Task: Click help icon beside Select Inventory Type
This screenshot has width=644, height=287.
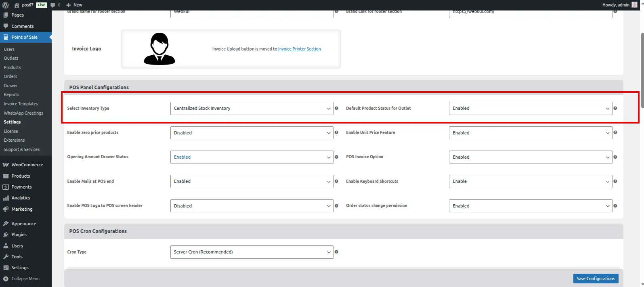Action: pos(336,108)
